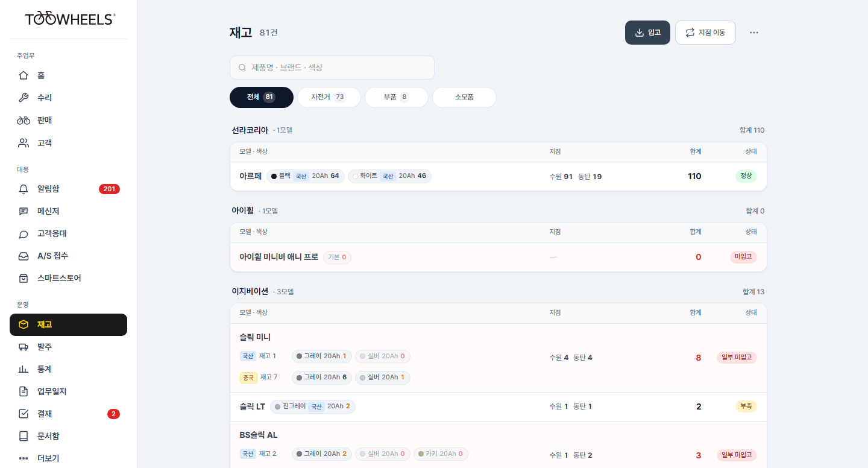This screenshot has width=868, height=468.
Task: Click the 201 badge on 알림함
Action: tap(109, 189)
